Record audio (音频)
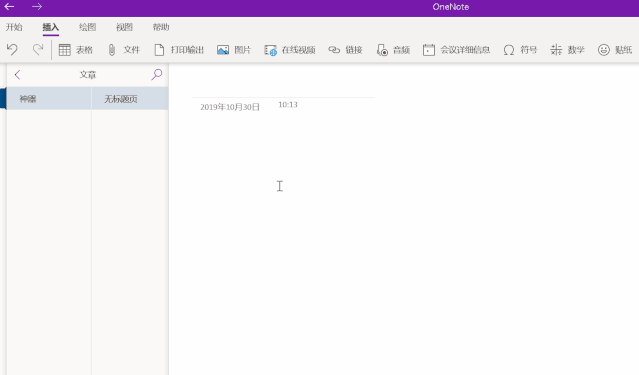639x375 pixels. coord(393,50)
